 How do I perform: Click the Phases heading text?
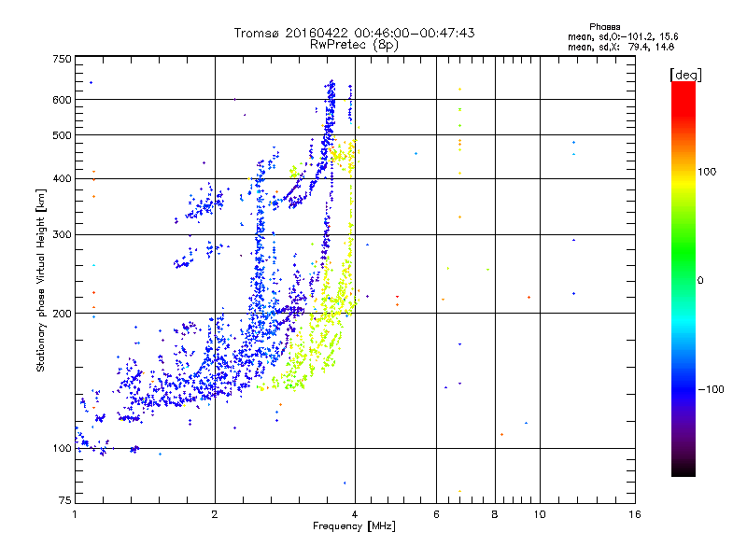(x=604, y=27)
